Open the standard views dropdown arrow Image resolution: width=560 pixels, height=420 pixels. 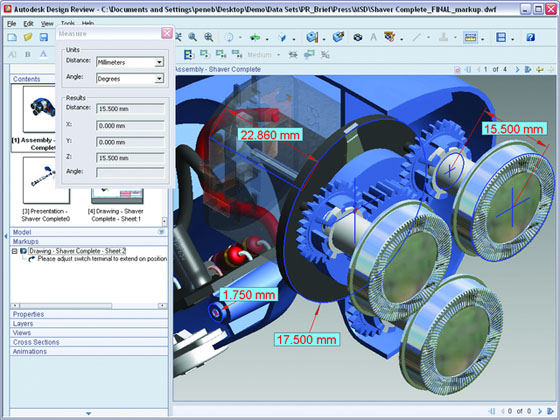click(x=294, y=38)
